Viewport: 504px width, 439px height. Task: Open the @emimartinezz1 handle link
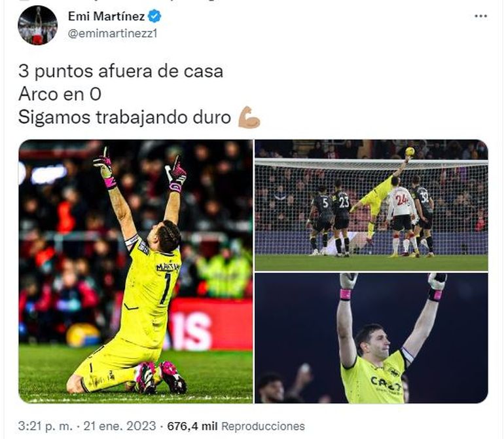click(113, 33)
